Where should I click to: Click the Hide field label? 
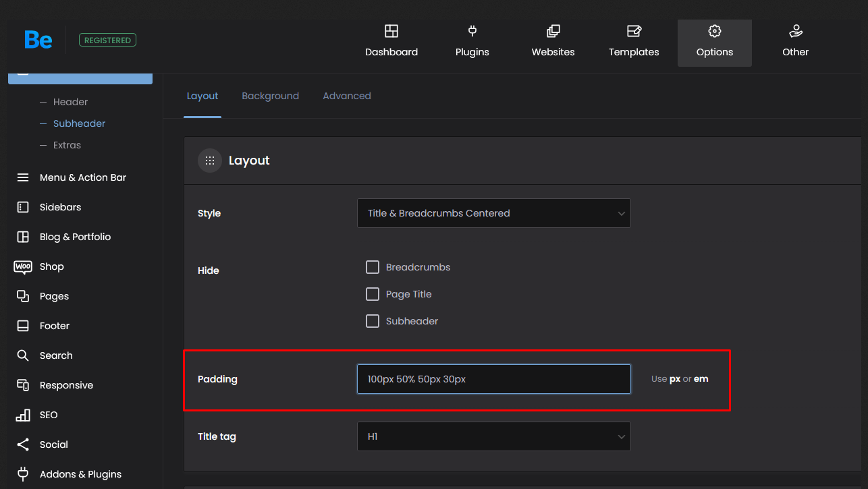click(x=209, y=270)
